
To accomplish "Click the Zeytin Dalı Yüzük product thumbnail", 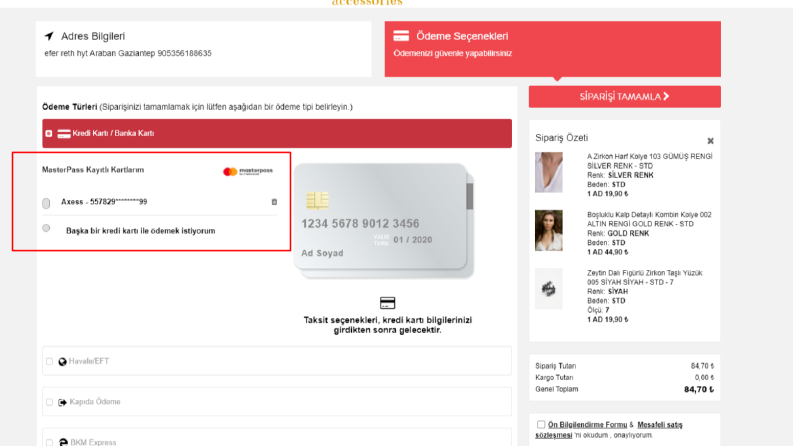I will pos(549,289).
